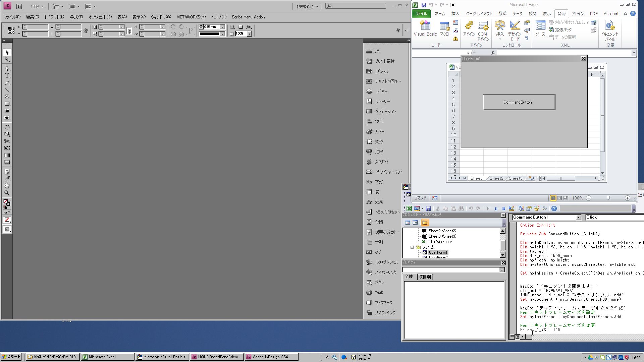Screen dimensions: 644x362
Task: Click Excel zoom slider handle
Action: [608, 198]
